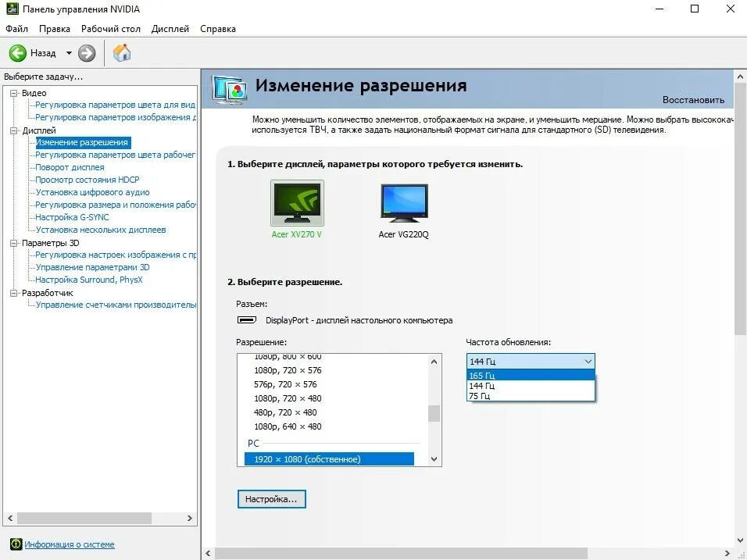Open Поворот дисплея task
This screenshot has height=560, width=747.
click(70, 167)
